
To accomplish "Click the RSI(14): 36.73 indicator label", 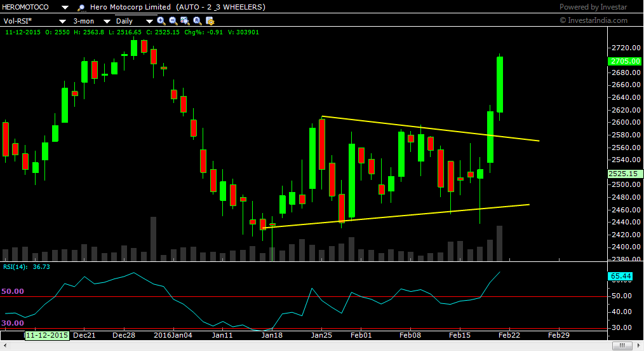I will pos(27,267).
